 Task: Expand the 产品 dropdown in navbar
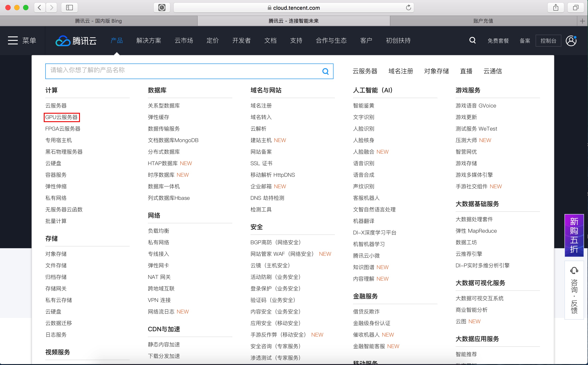[x=117, y=41]
